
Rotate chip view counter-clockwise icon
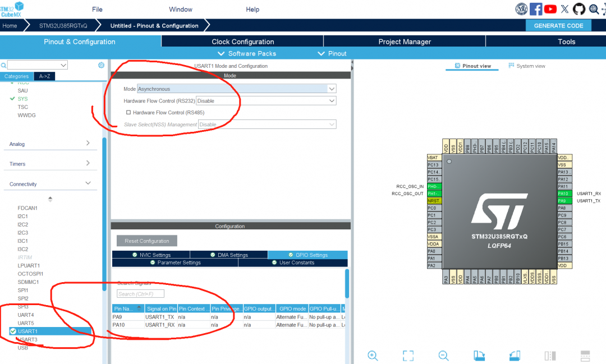(x=515, y=356)
